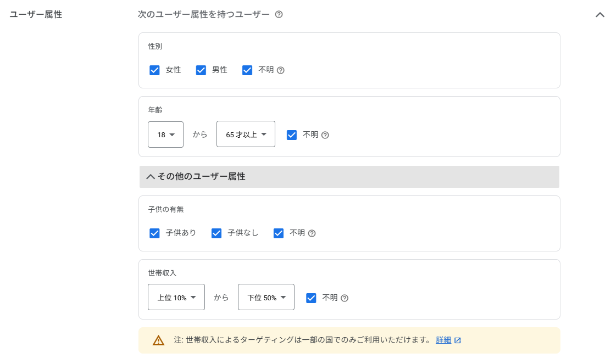Uncheck the 女性 checkbox
Screen dimensions: 611x364
154,70
